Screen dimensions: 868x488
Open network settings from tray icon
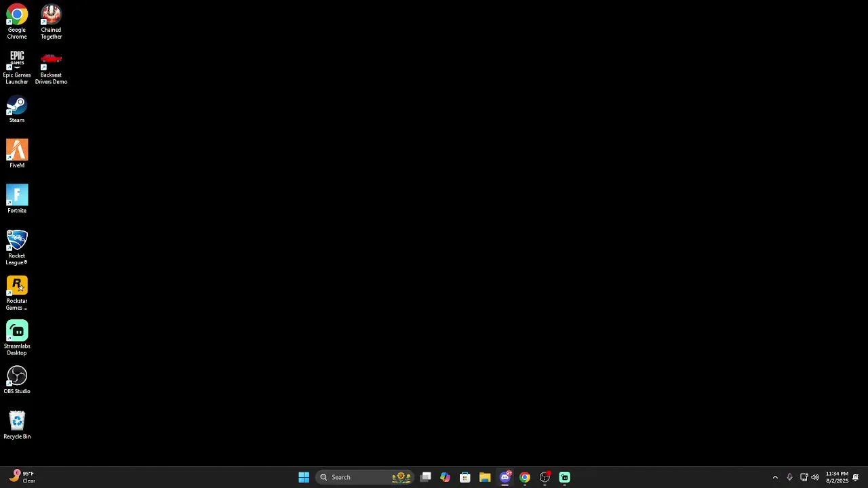click(804, 477)
